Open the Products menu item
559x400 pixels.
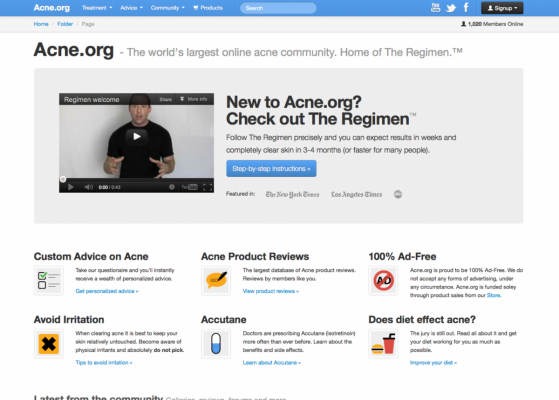coord(208,8)
